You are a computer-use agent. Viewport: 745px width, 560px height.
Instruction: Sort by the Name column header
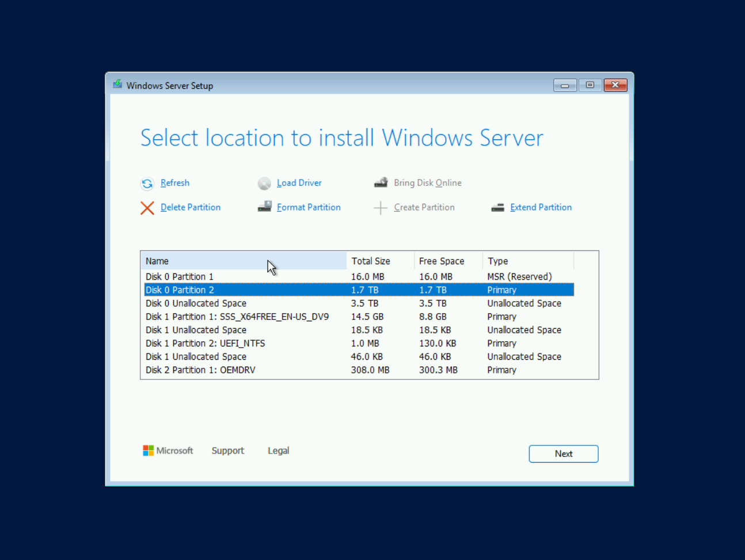244,261
